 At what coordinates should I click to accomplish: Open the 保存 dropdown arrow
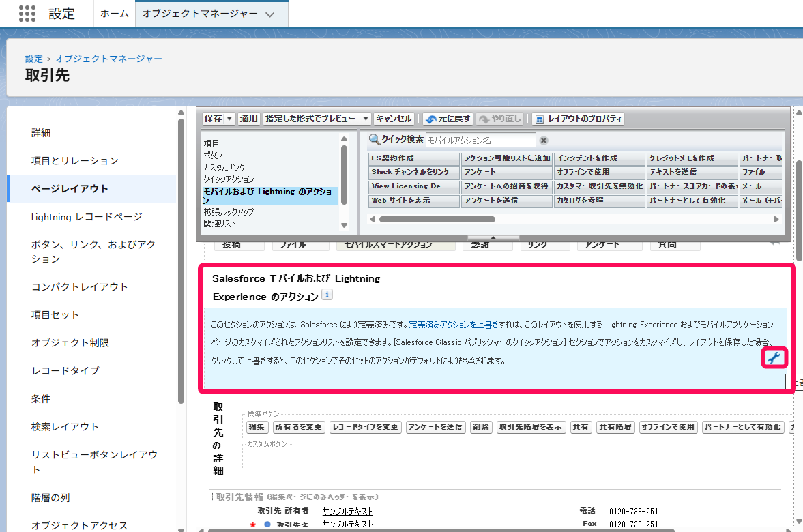229,119
